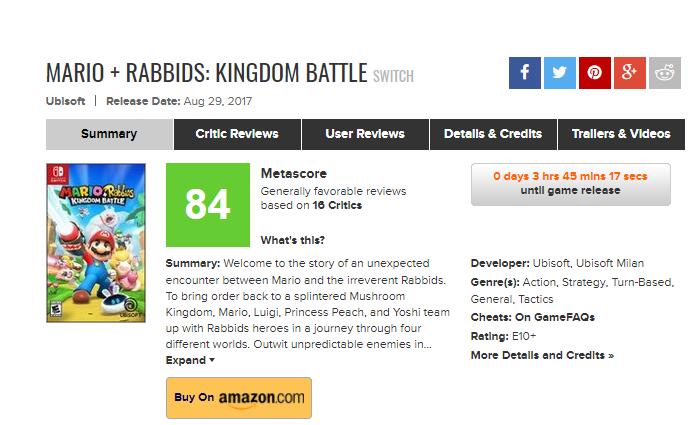Open the "What's this?" Metascore link
The image size is (698, 425).
point(292,240)
